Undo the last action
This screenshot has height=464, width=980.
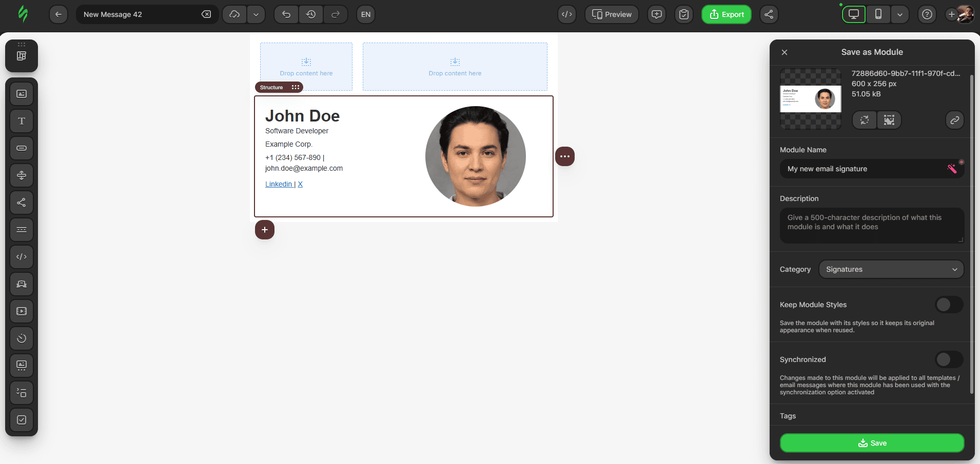click(286, 14)
